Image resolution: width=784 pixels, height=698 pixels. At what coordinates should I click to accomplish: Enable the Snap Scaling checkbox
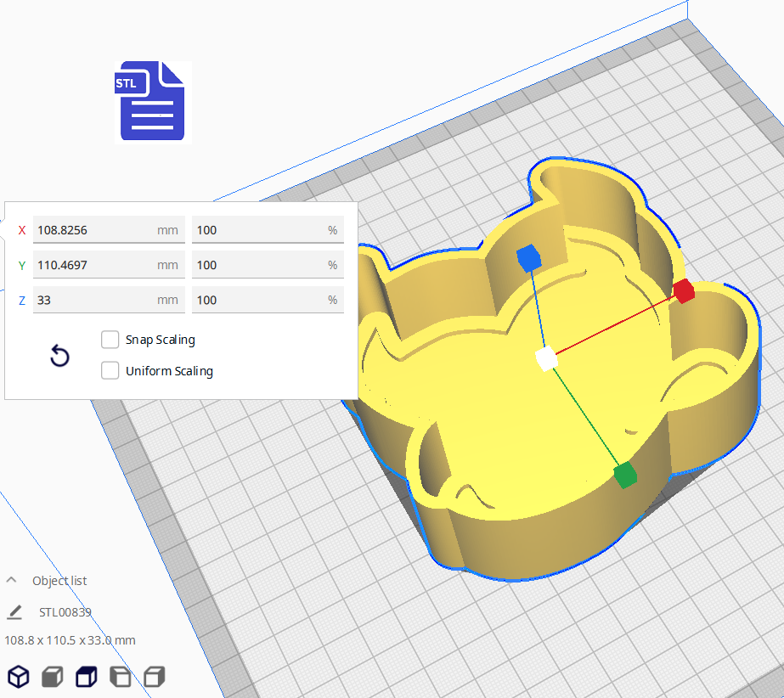110,340
